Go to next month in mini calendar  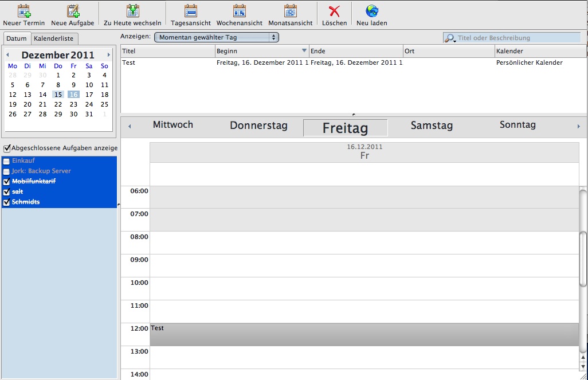coord(109,55)
